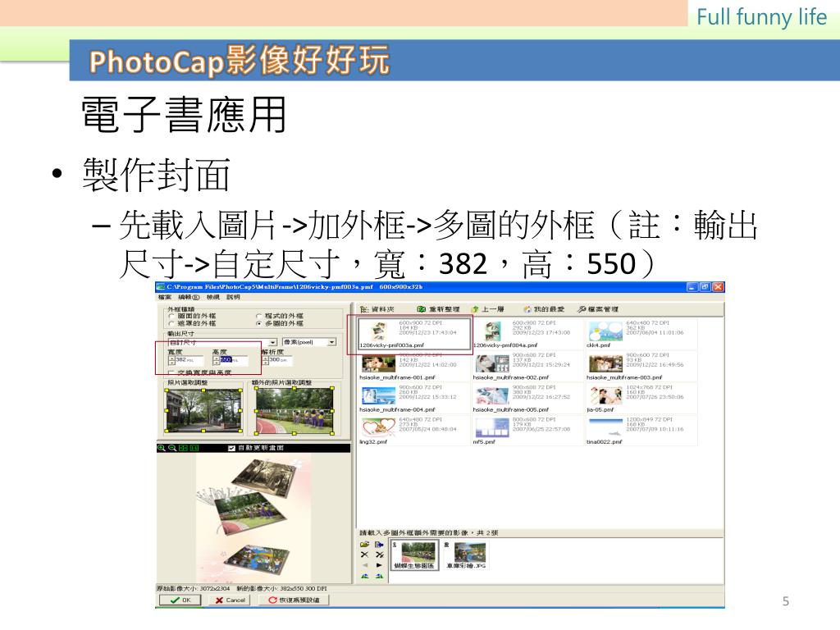Click status text 新的影像大小: 382x550 300 DPI
This screenshot has width=840, height=630.
click(282, 588)
